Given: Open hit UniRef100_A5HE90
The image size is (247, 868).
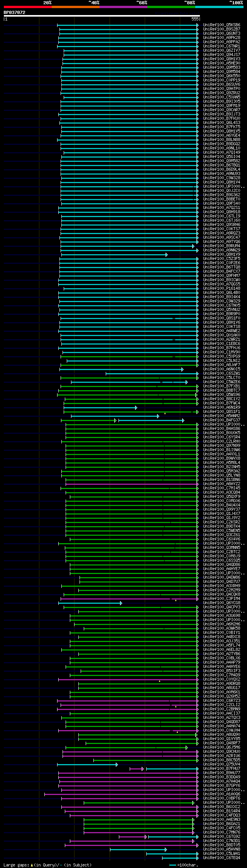Looking at the screenshot, I should pyautogui.click(x=222, y=63).
